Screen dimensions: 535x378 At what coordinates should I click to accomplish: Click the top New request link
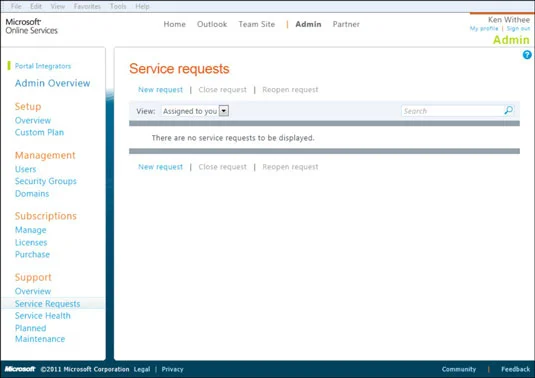[x=160, y=90]
